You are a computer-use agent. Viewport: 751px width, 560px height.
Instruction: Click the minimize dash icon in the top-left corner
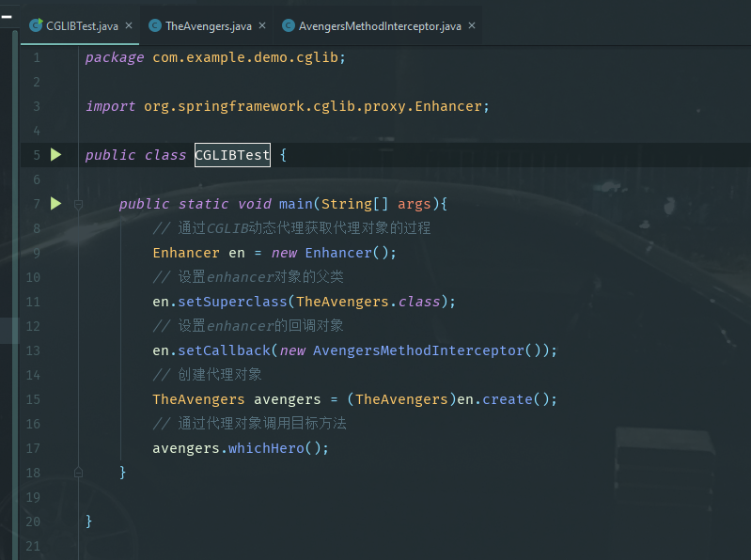[x=7, y=17]
